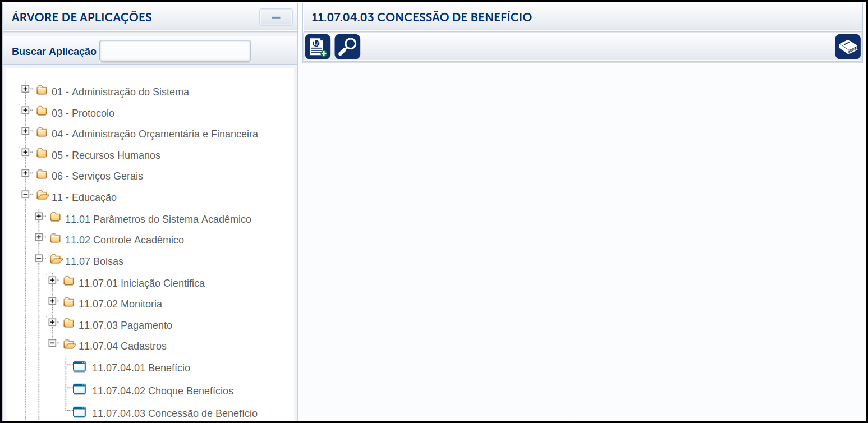Click folder icon of 11.07.02 Monitoria
The image size is (868, 423).
click(x=68, y=302)
